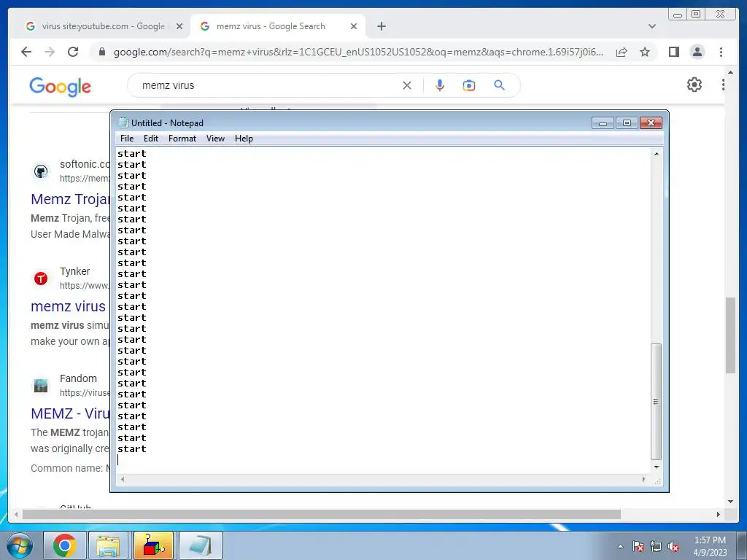Click the Notepad title bar icon

123,122
